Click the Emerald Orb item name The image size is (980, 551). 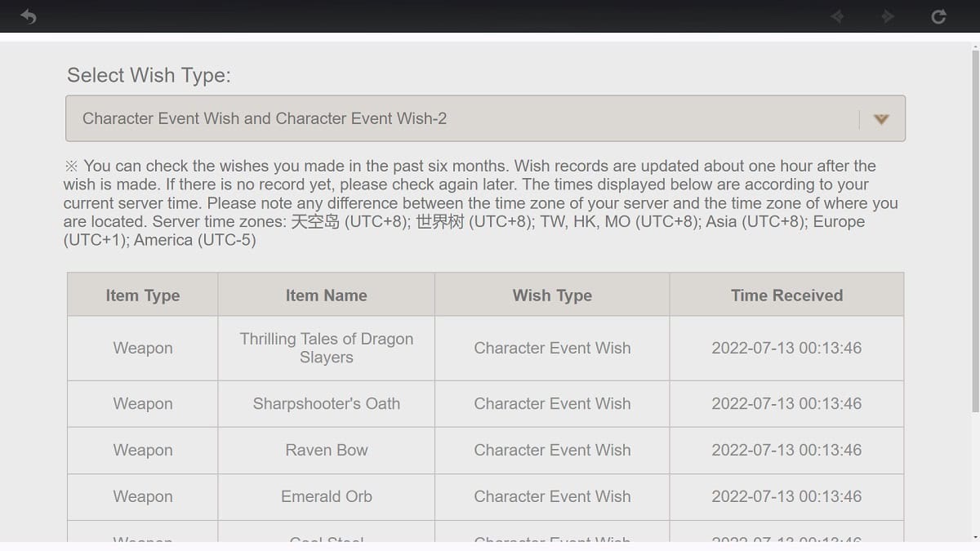327,496
